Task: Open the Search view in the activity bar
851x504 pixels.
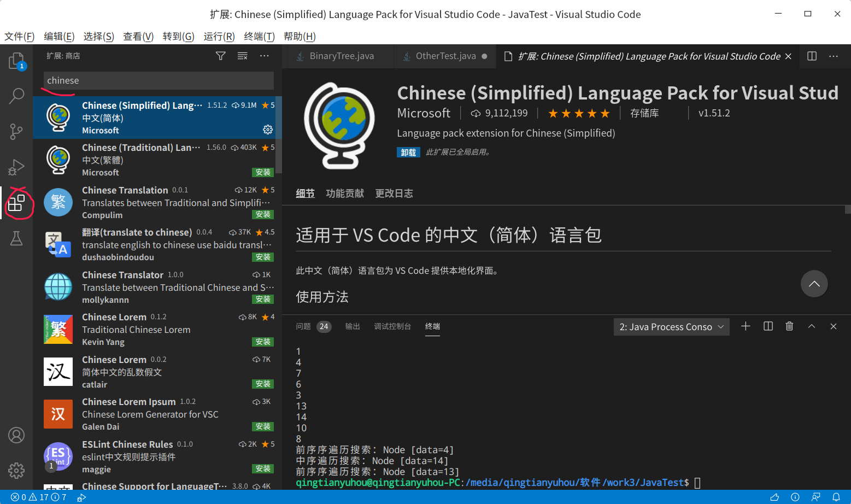Action: pyautogui.click(x=16, y=96)
